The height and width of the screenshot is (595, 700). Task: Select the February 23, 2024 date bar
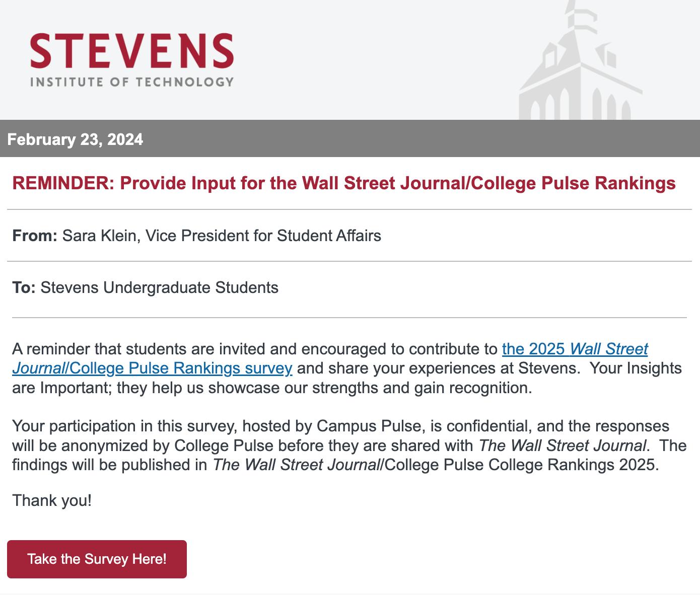point(350,139)
